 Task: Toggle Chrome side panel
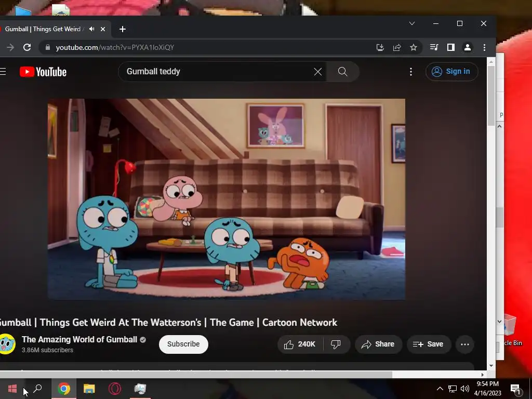pyautogui.click(x=450, y=47)
